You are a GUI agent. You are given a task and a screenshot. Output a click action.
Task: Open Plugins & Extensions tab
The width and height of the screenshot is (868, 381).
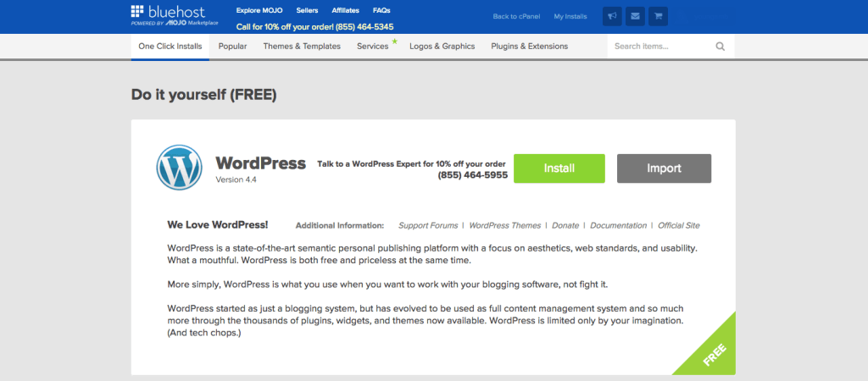(x=529, y=47)
